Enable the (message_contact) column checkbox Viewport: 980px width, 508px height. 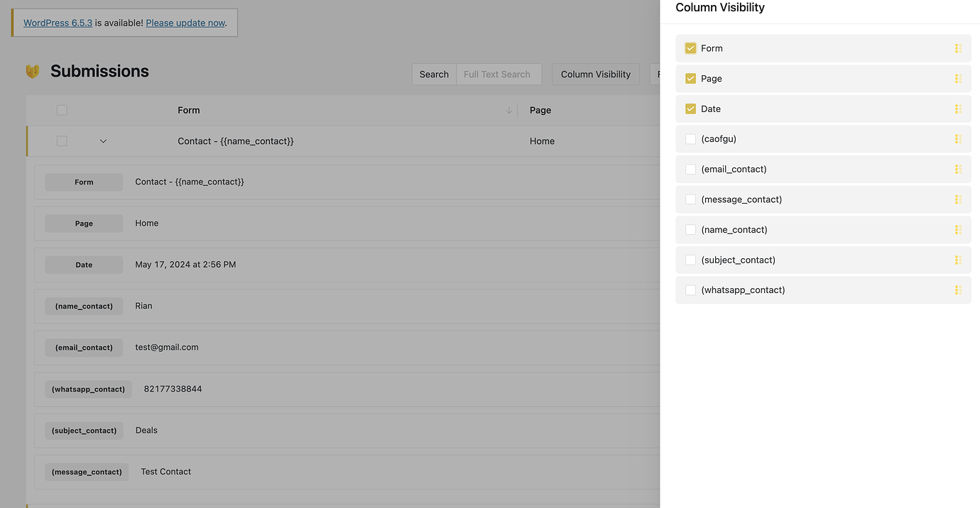pos(690,199)
